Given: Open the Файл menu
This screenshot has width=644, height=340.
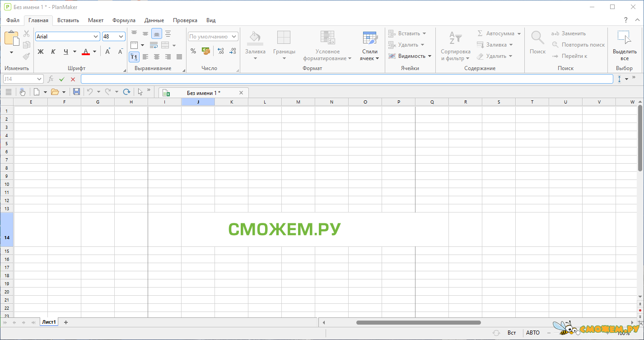Looking at the screenshot, I should point(13,20).
